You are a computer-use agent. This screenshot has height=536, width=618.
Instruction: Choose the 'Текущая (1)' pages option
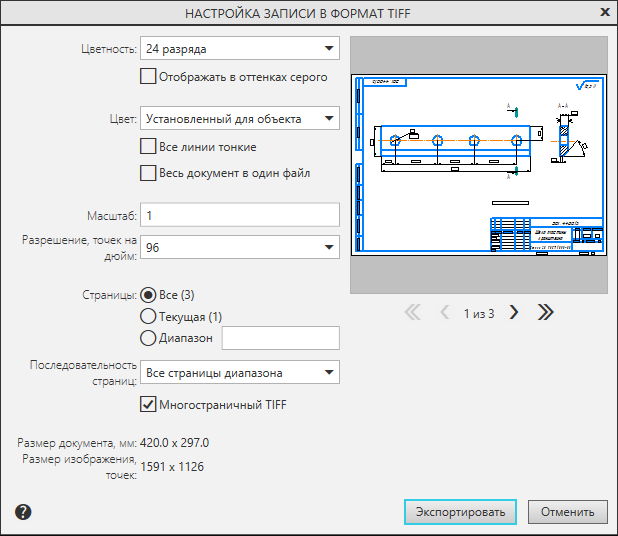click(x=148, y=317)
